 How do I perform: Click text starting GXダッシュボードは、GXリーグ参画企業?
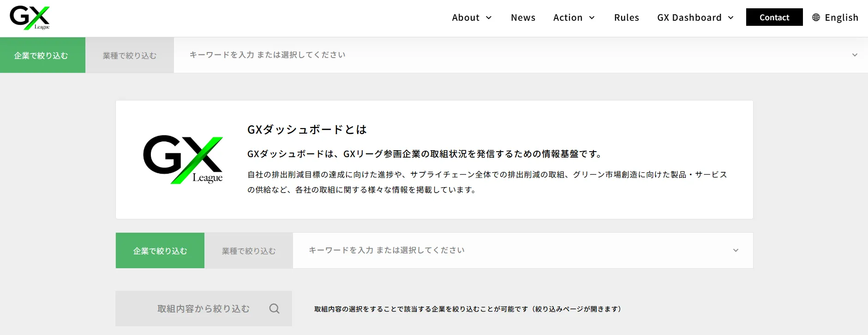[425, 154]
